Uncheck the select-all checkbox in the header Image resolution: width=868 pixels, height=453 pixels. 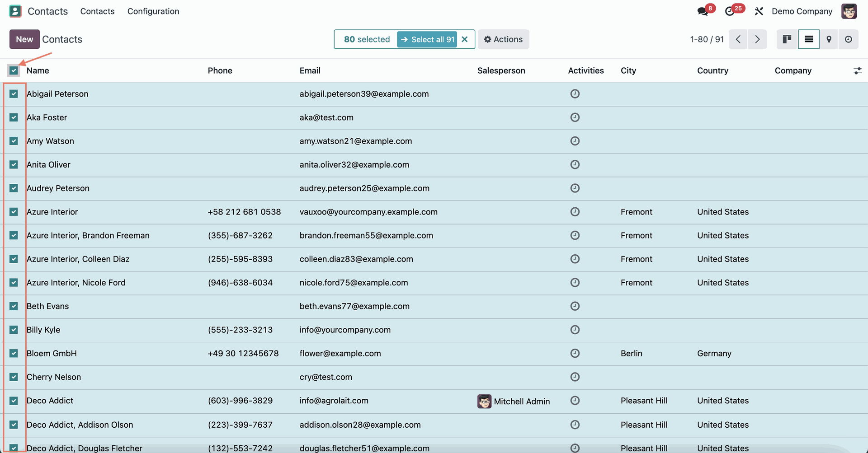click(x=14, y=70)
